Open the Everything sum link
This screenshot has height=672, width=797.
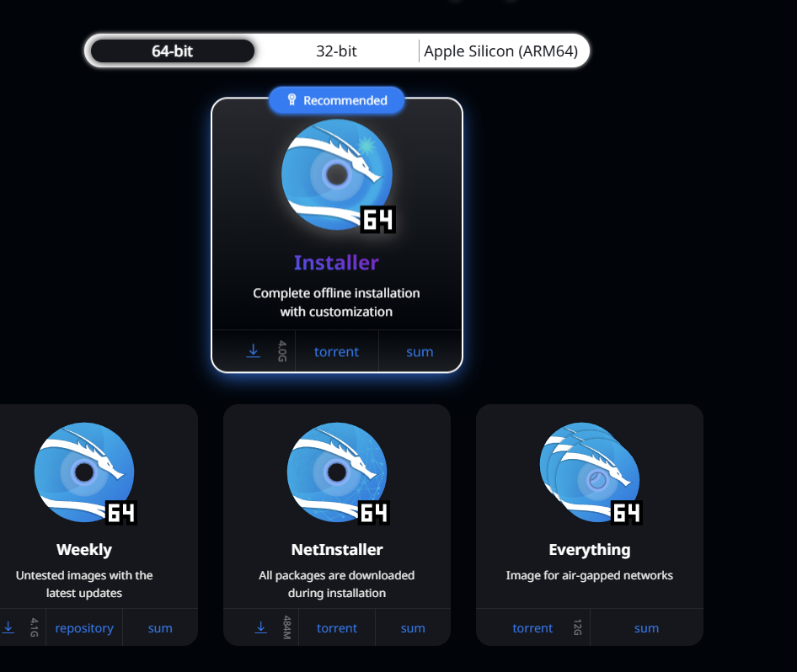(x=646, y=628)
